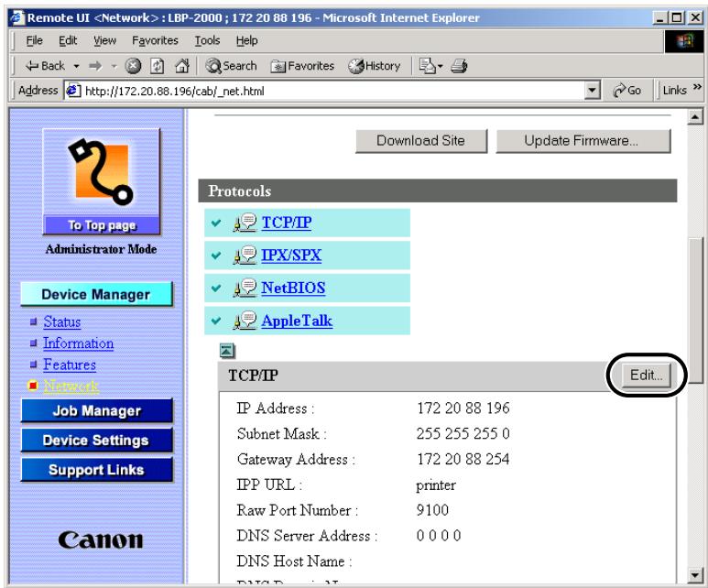Click the vertical scrollbar thumb
The width and height of the screenshot is (708, 588).
point(695,310)
